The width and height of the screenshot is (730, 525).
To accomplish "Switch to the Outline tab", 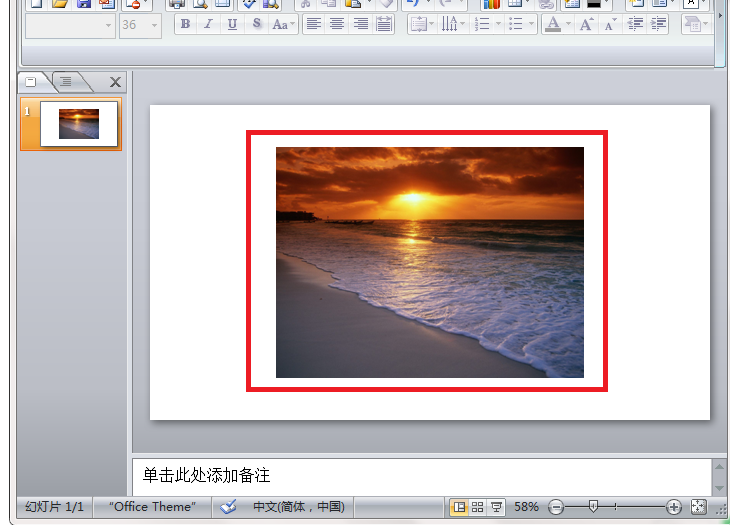I will point(68,82).
